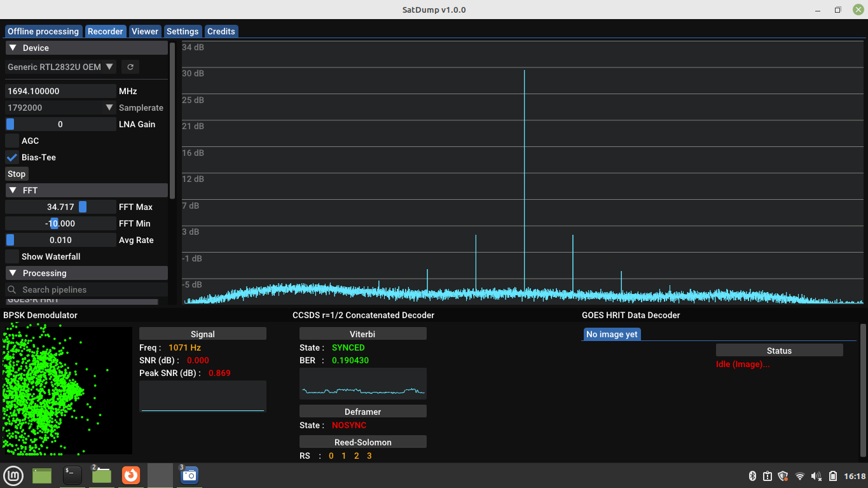The height and width of the screenshot is (488, 868).
Task: Disable Bias-Tee
Action: (x=11, y=157)
